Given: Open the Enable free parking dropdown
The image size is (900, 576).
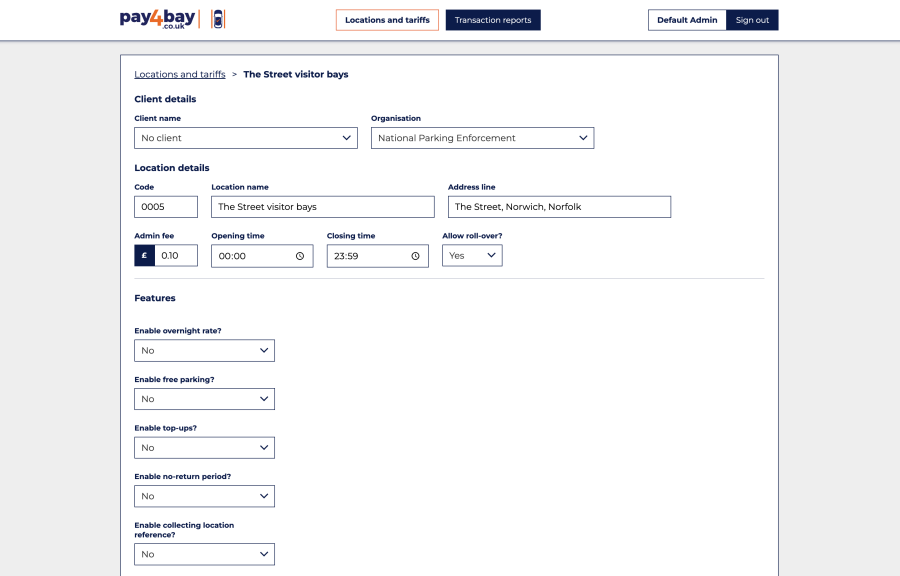Looking at the screenshot, I should tap(204, 399).
